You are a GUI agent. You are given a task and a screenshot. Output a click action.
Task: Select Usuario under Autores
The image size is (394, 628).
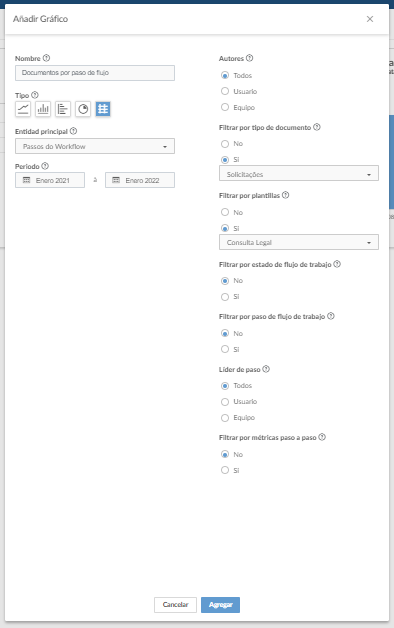point(225,91)
